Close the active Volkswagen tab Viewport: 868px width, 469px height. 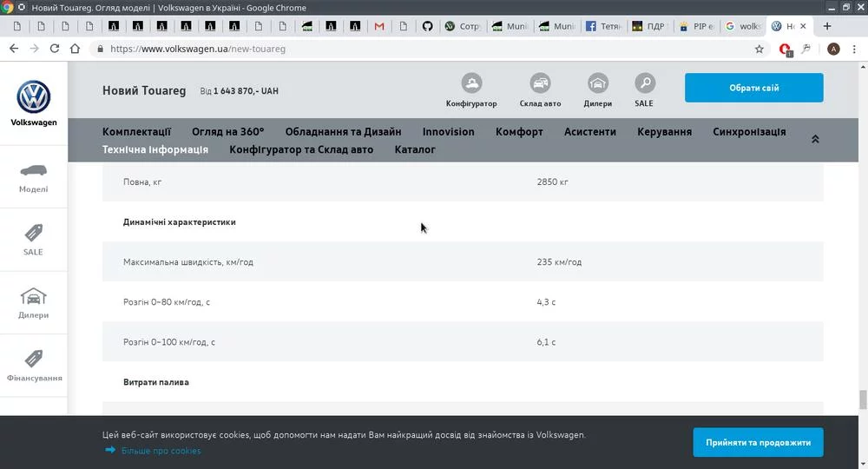pos(803,26)
